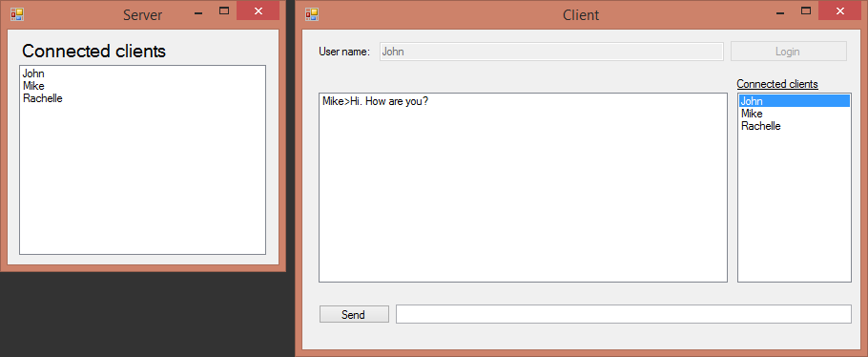868x357 pixels.
Task: Select John in Client's connected clients list
Action: pos(795,101)
